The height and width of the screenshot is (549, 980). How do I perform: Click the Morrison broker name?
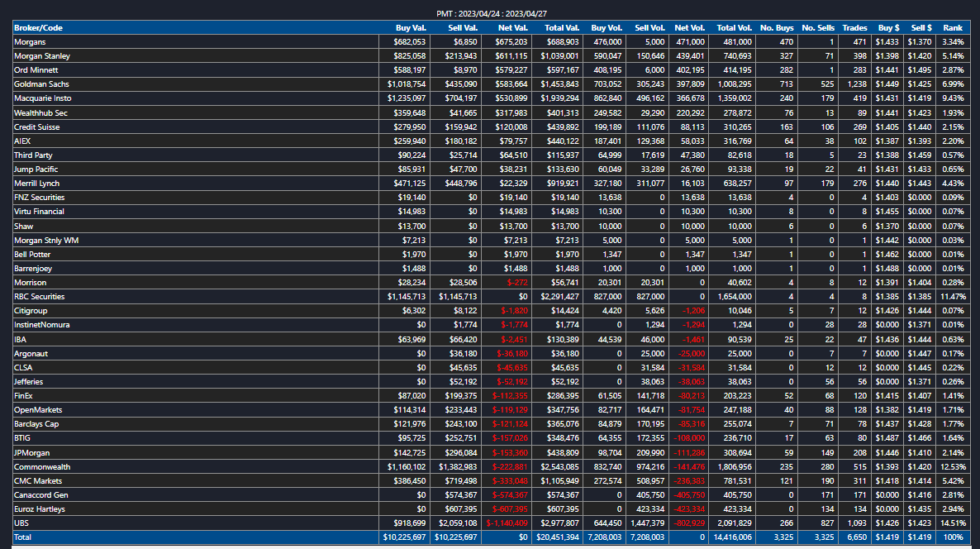pos(30,283)
